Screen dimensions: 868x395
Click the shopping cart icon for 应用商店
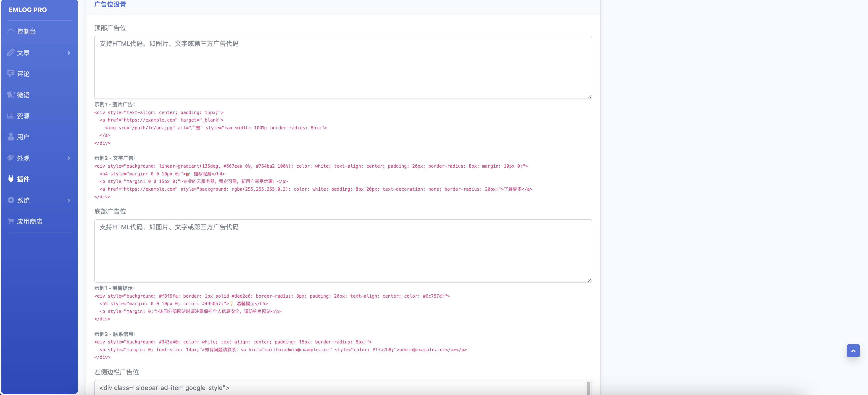pos(11,221)
